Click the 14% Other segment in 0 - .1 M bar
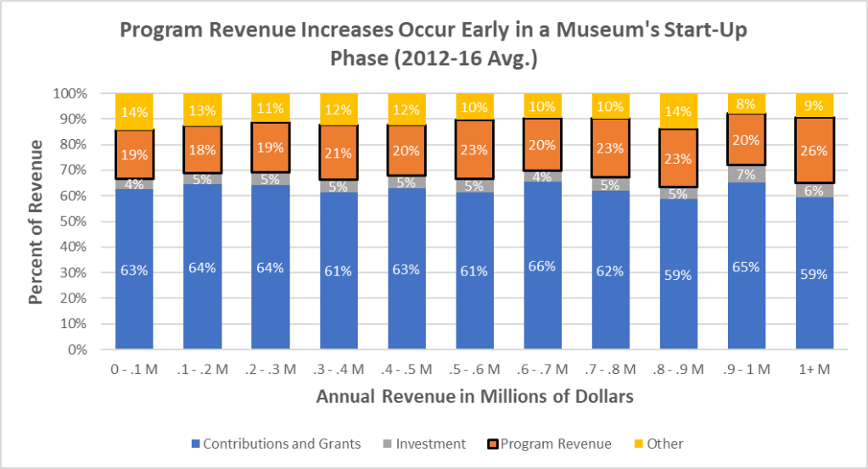868x469 pixels. 134,110
